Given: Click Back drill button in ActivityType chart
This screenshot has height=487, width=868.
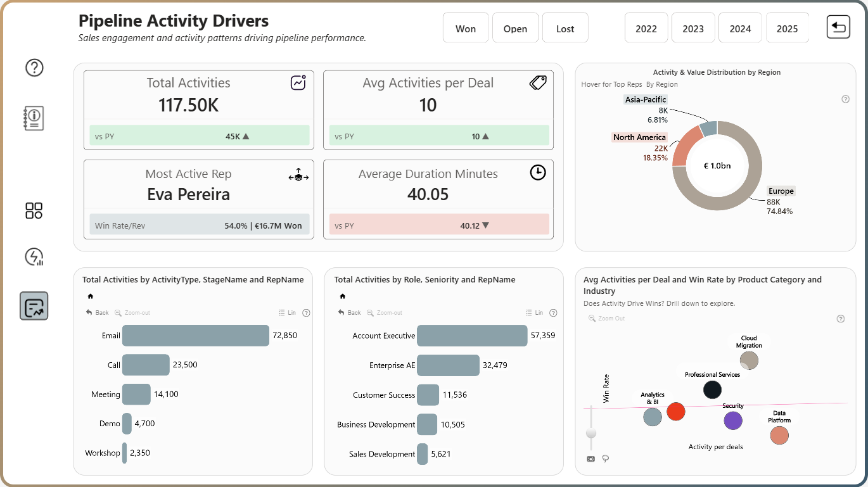Looking at the screenshot, I should coord(98,312).
